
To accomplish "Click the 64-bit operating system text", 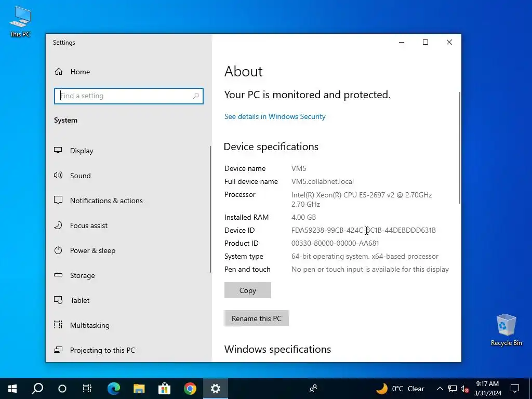I will (x=365, y=257).
